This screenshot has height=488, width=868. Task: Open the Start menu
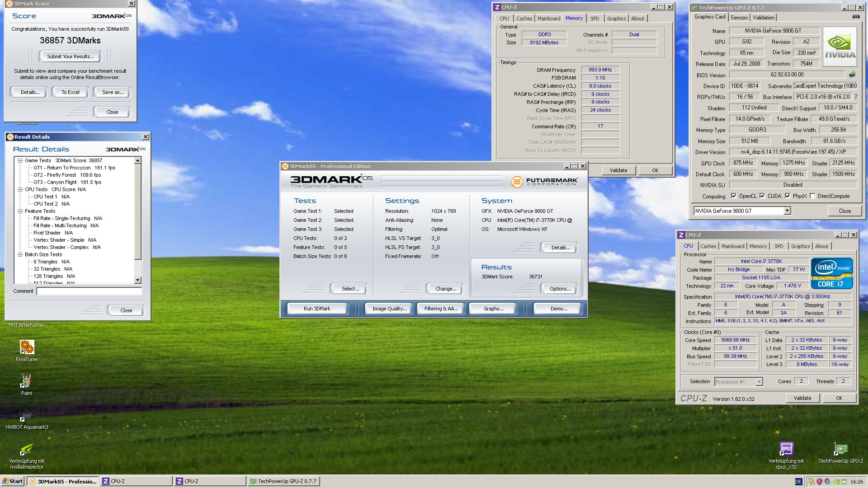13,481
